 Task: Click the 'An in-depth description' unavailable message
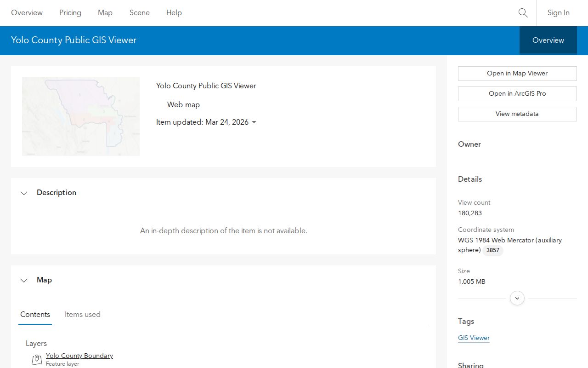224,231
